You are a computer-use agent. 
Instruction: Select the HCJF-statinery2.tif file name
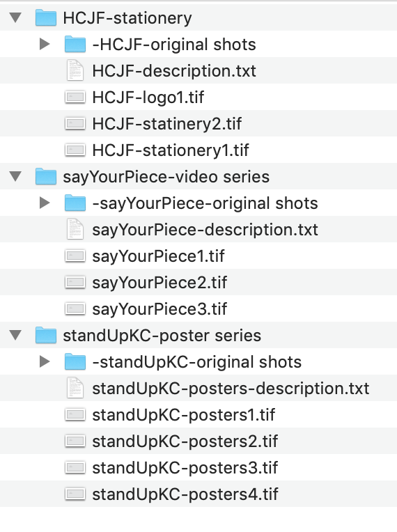pyautogui.click(x=167, y=124)
